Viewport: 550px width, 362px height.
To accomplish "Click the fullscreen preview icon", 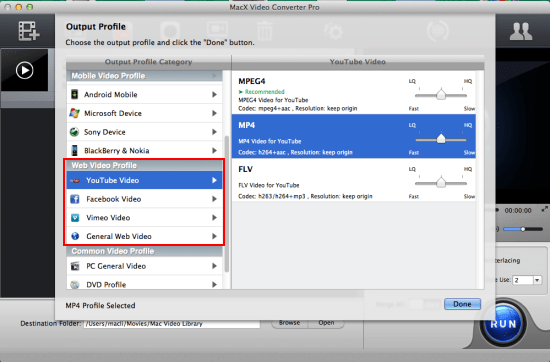I will (x=544, y=209).
